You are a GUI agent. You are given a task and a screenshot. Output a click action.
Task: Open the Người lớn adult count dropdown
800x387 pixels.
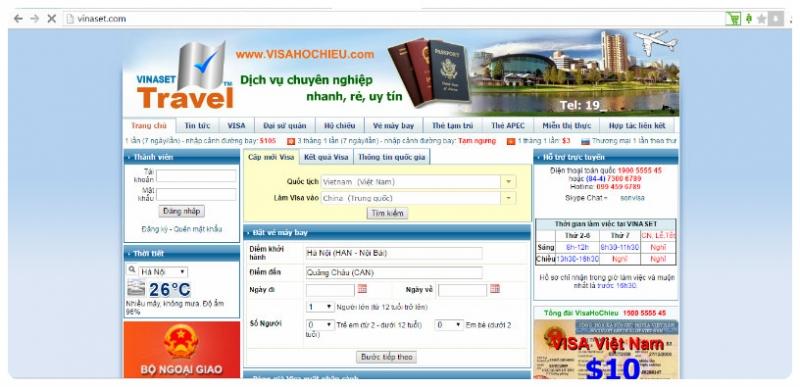point(320,307)
